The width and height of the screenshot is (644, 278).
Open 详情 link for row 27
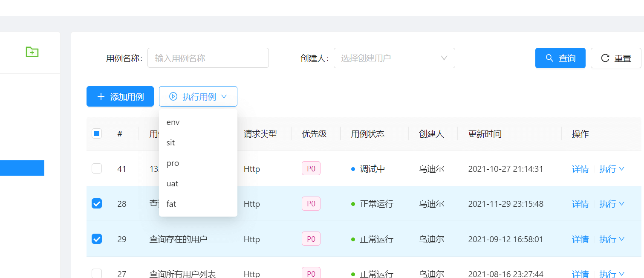[x=580, y=274]
